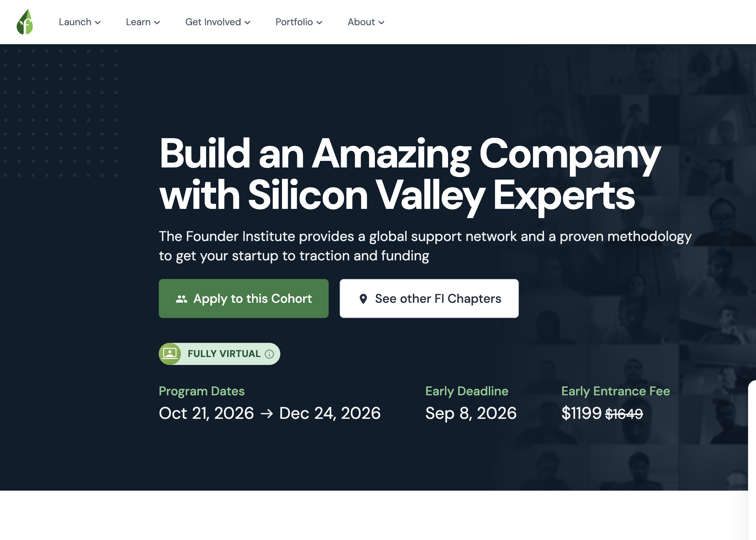Expand the Get Involved chevron
Screen dimensions: 756x540
pos(248,23)
